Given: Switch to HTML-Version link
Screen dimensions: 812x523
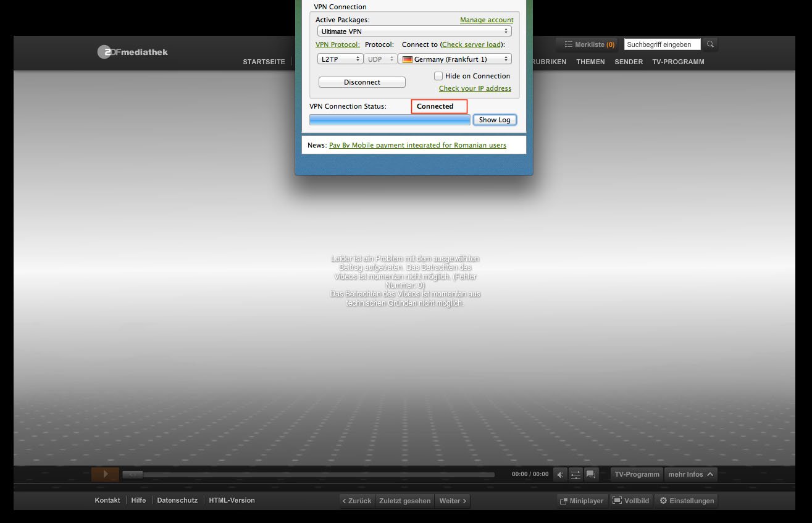Looking at the screenshot, I should point(232,500).
